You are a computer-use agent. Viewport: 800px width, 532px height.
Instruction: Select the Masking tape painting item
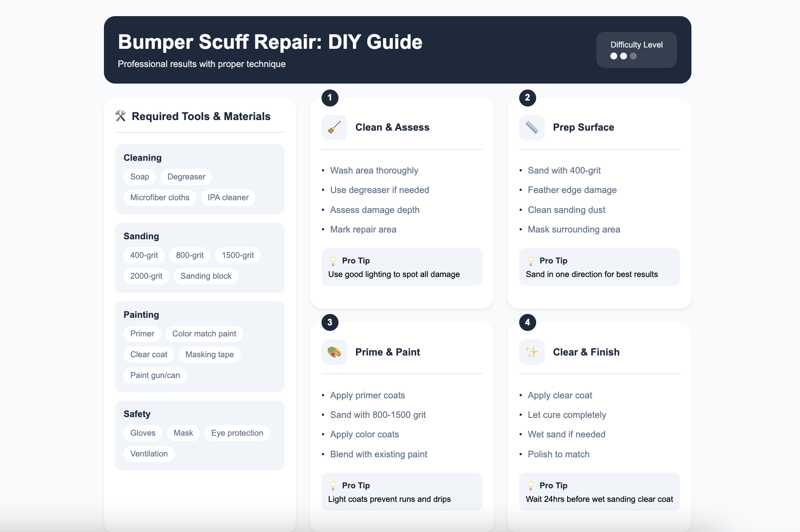209,354
